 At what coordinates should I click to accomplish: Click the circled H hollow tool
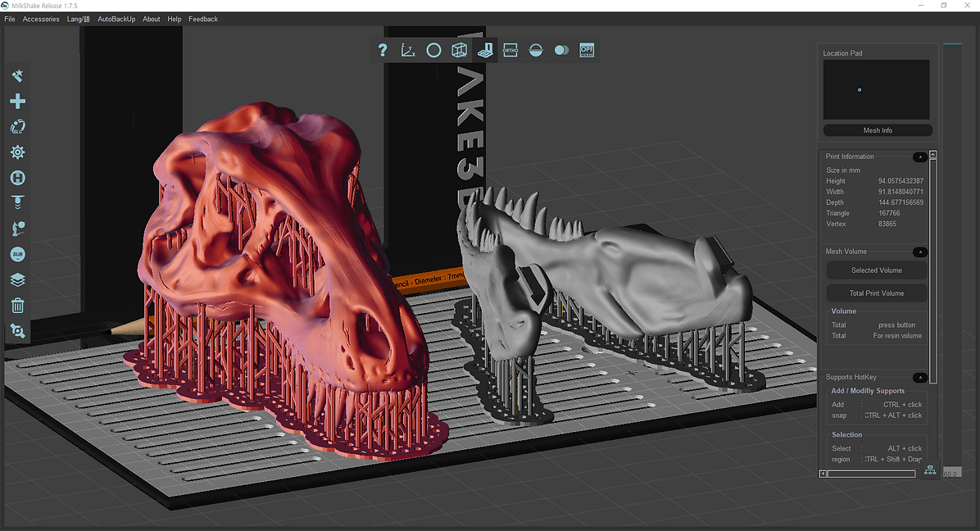[17, 178]
